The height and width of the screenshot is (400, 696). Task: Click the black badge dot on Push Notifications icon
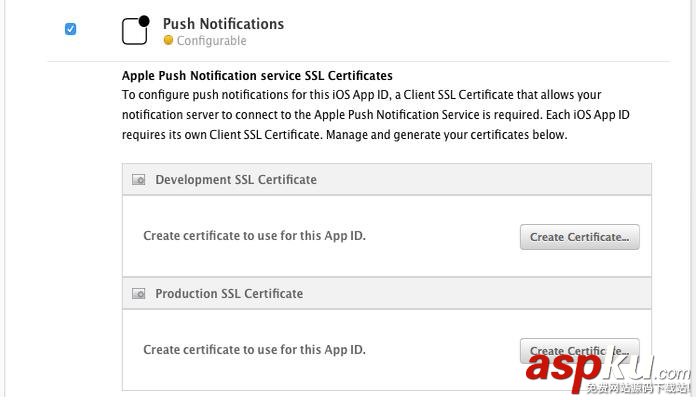144,20
